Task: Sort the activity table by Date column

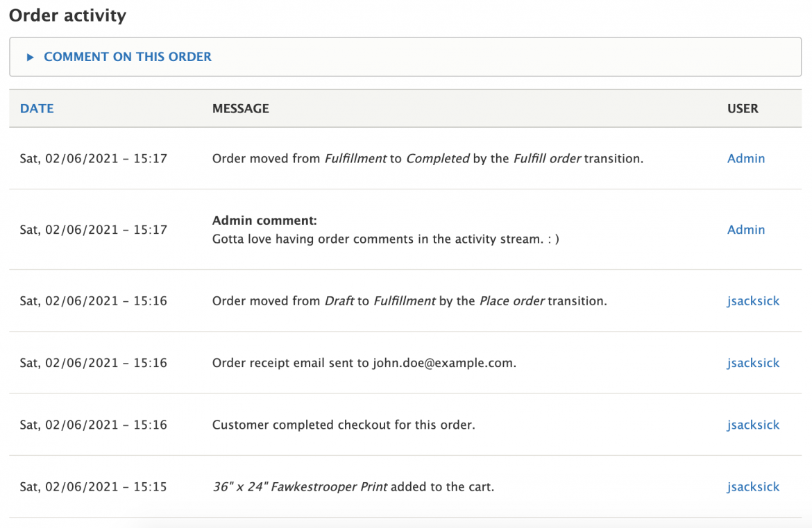Action: click(37, 108)
